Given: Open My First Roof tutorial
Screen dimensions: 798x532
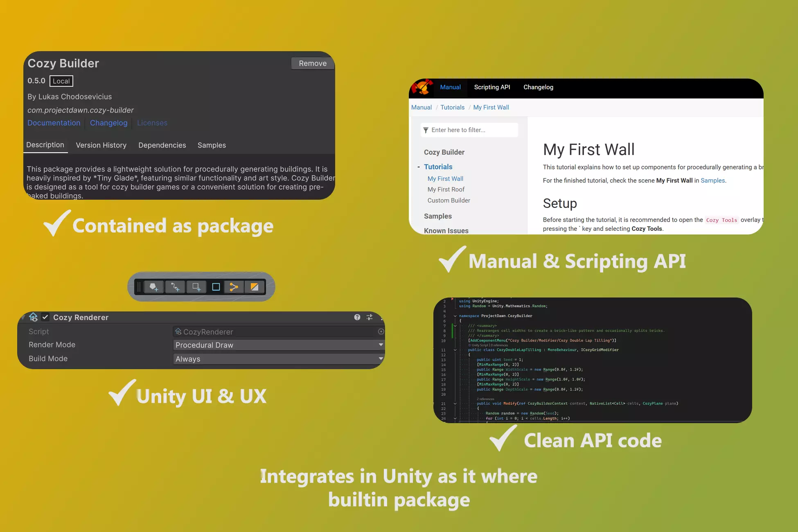Looking at the screenshot, I should pyautogui.click(x=446, y=189).
